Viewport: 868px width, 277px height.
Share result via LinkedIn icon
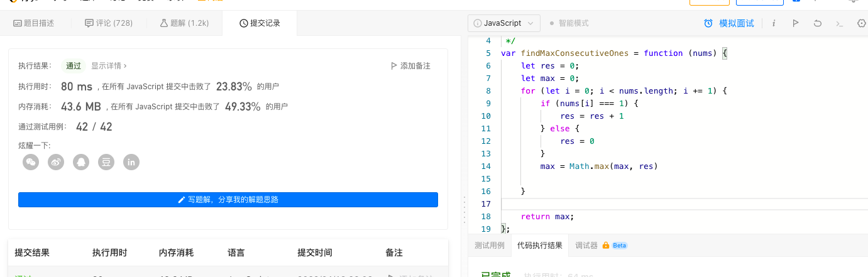pos(131,162)
